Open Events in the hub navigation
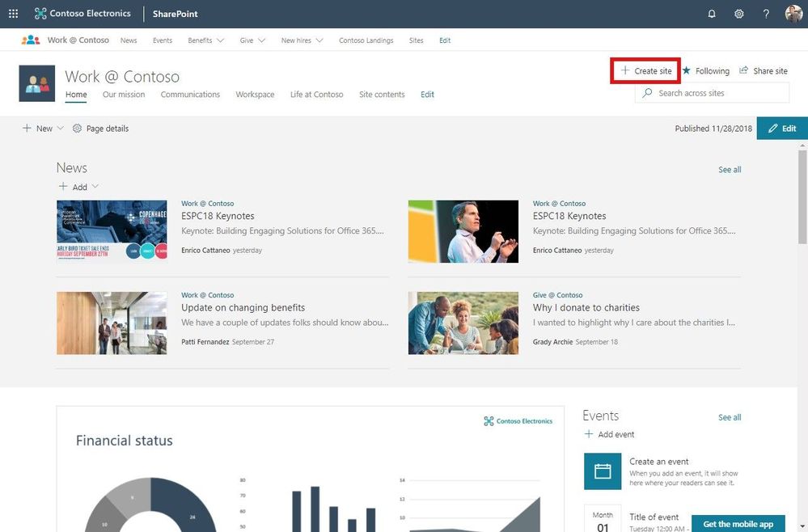The height and width of the screenshot is (532, 808). (x=163, y=40)
